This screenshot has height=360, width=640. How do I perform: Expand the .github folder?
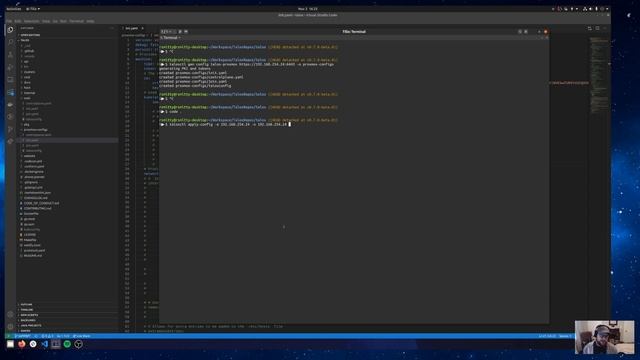(x=29, y=51)
